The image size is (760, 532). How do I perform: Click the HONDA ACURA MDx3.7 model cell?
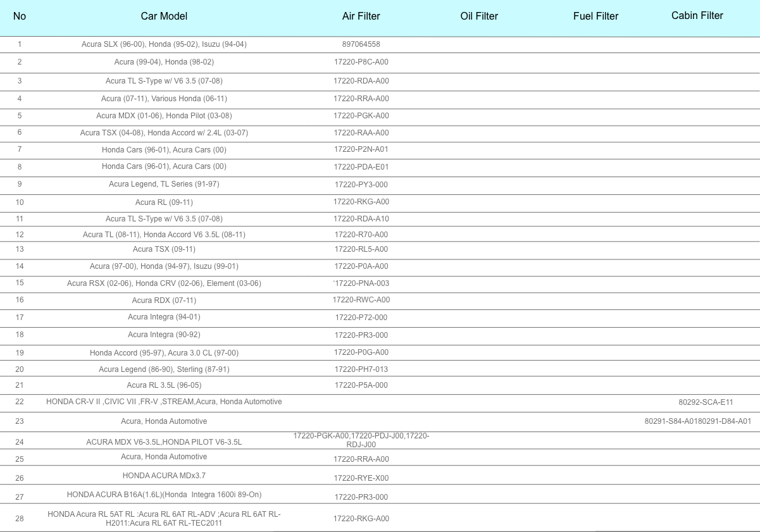(164, 475)
